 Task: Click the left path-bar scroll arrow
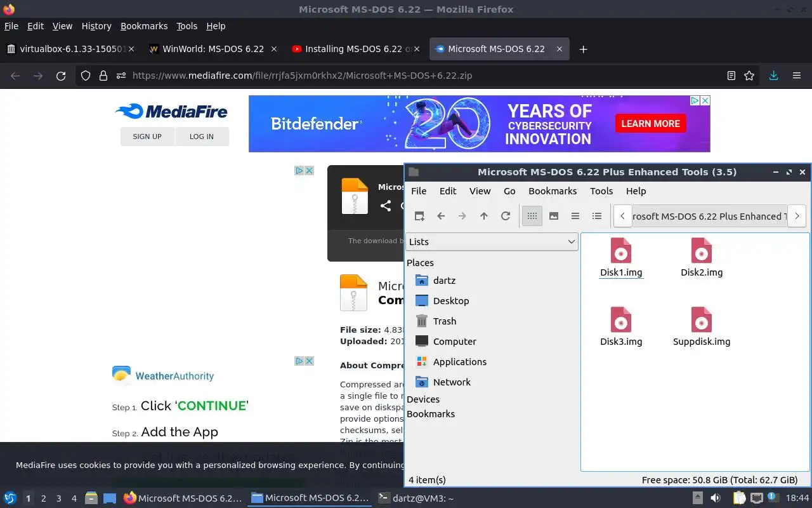[623, 216]
